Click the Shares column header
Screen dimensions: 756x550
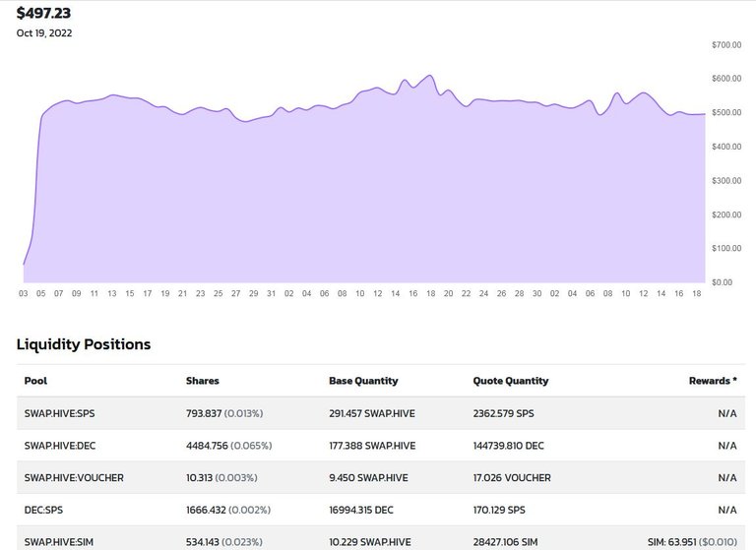203,381
